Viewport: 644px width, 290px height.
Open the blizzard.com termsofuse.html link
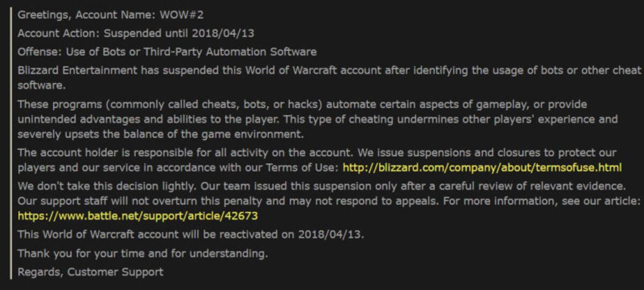click(x=482, y=168)
